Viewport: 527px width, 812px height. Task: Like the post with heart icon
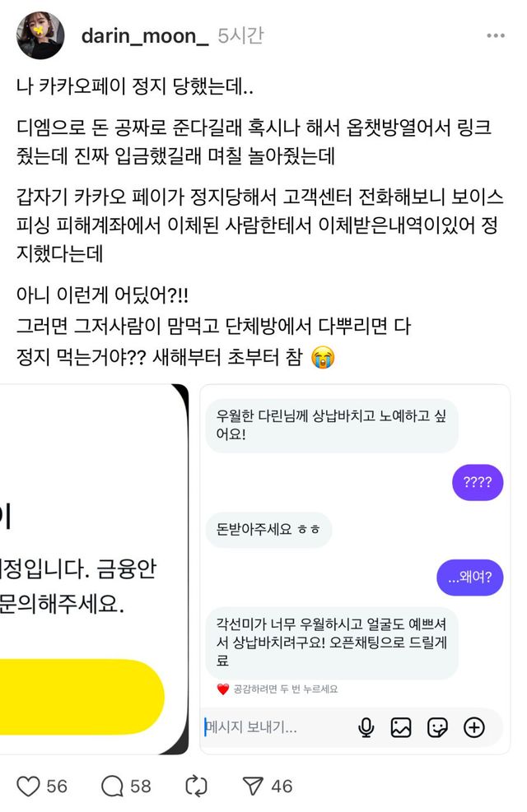pyautogui.click(x=28, y=786)
